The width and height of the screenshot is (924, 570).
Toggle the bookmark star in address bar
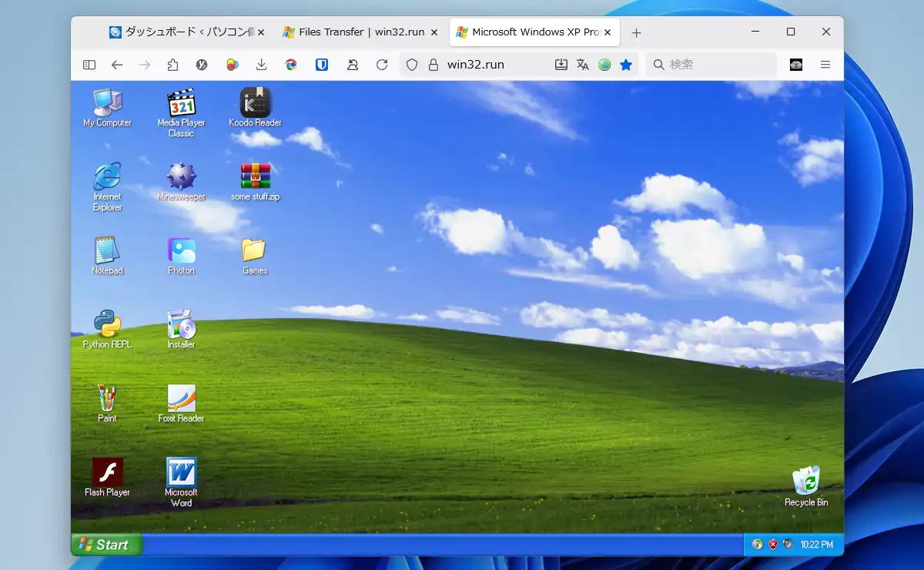tap(626, 65)
